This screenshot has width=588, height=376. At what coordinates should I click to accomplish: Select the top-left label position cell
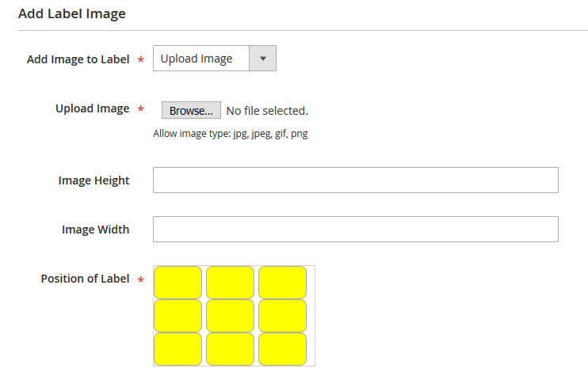178,283
